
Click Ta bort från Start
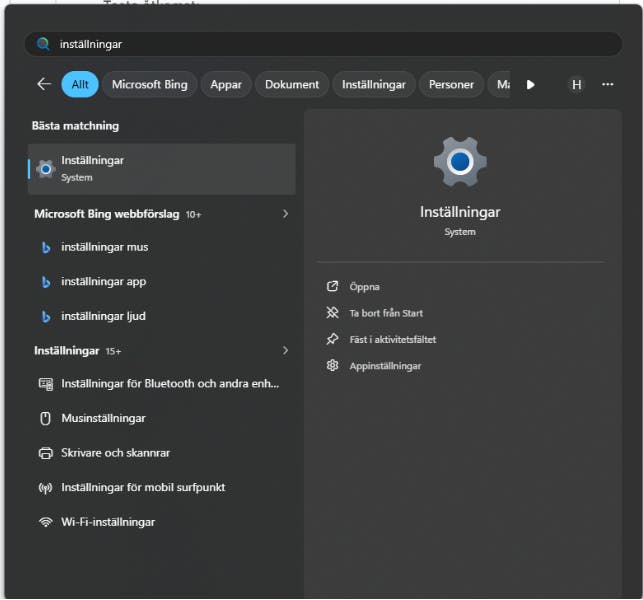(x=386, y=313)
